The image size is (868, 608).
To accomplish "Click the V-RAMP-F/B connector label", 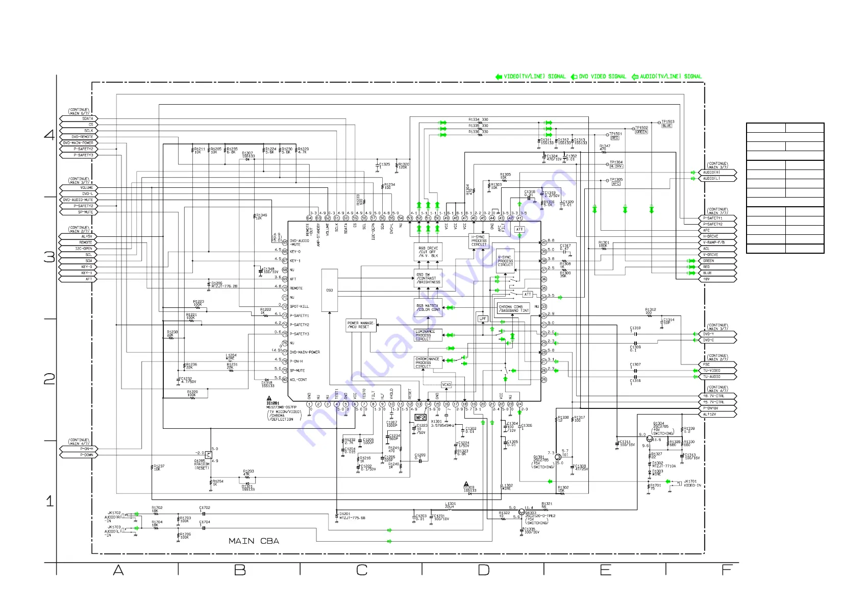I will click(x=713, y=242).
